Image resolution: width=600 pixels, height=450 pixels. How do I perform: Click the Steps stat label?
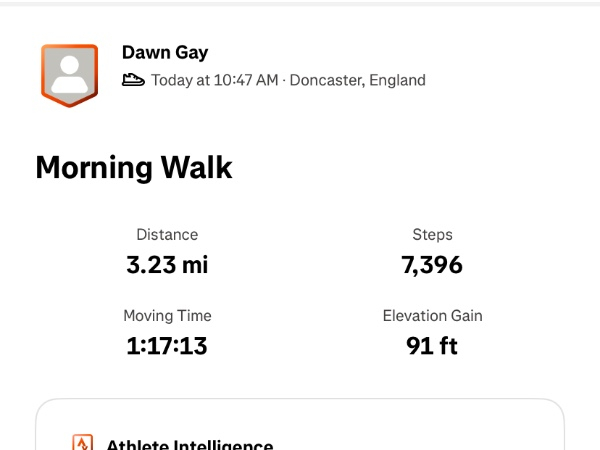432,235
